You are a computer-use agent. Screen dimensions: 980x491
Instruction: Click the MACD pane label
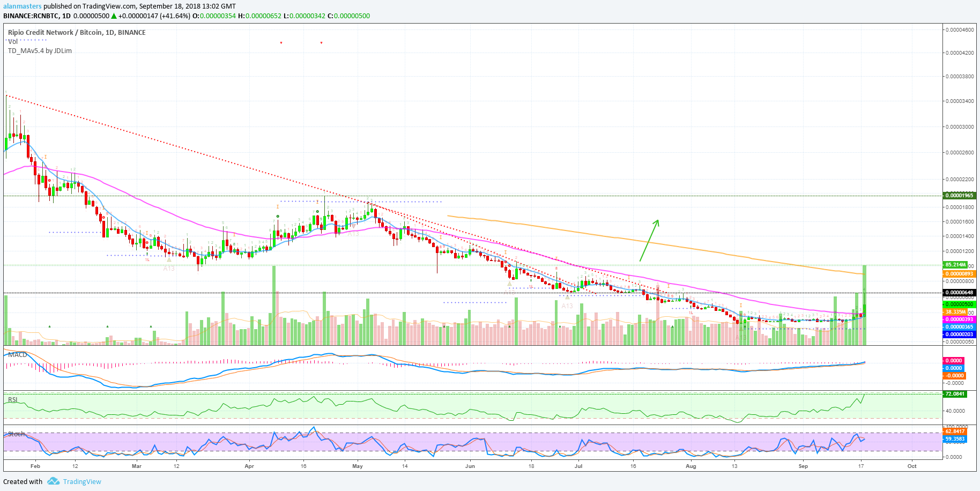pyautogui.click(x=17, y=355)
